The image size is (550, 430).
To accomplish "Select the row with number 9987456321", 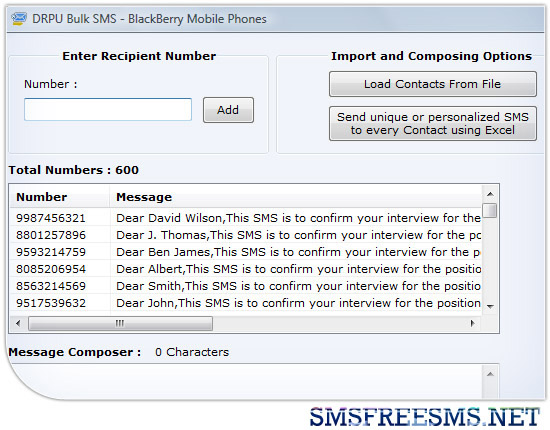I will [x=246, y=218].
